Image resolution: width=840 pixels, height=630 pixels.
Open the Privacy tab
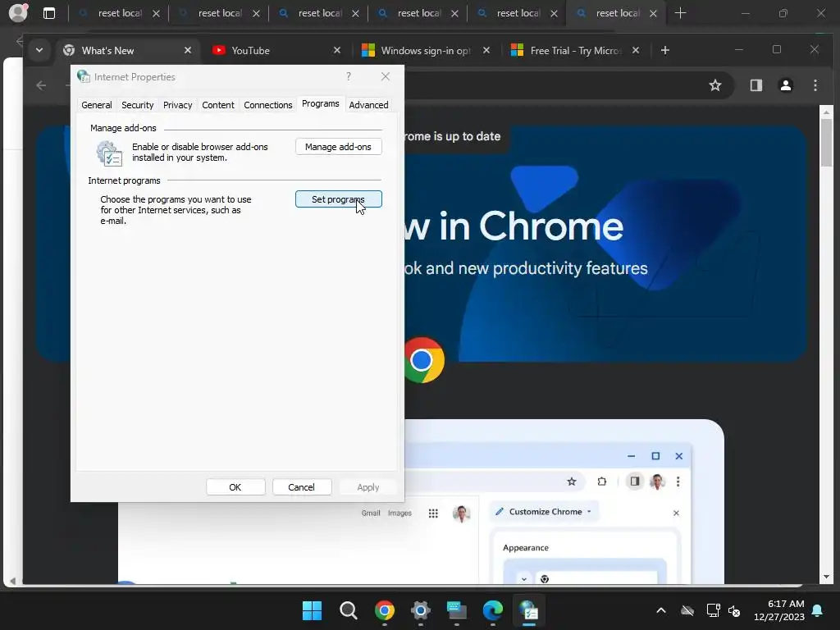click(178, 105)
